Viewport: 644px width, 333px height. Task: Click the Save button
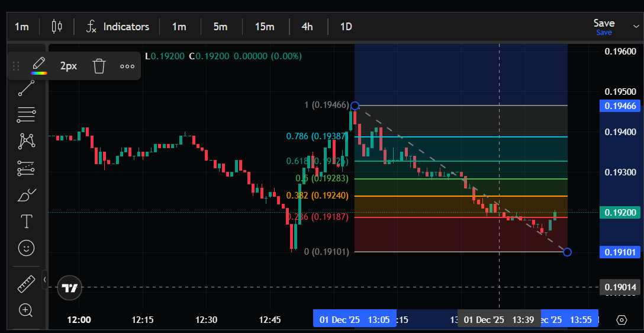604,27
